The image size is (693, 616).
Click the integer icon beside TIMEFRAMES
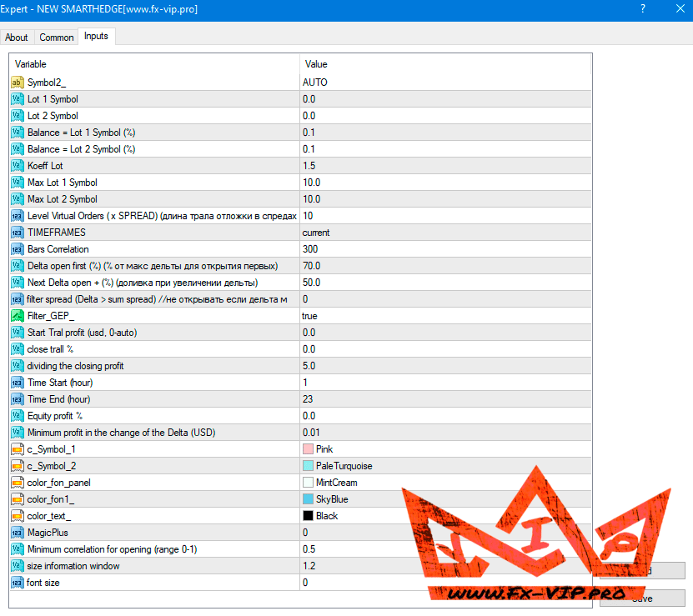coord(17,233)
